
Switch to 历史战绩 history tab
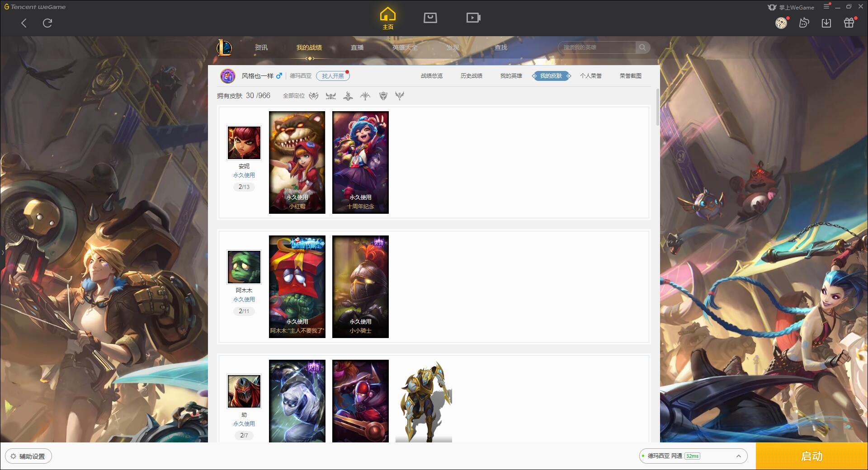(472, 76)
